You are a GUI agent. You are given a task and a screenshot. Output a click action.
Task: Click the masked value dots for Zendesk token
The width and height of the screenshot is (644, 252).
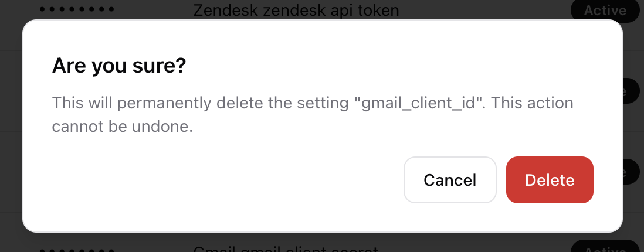(77, 10)
